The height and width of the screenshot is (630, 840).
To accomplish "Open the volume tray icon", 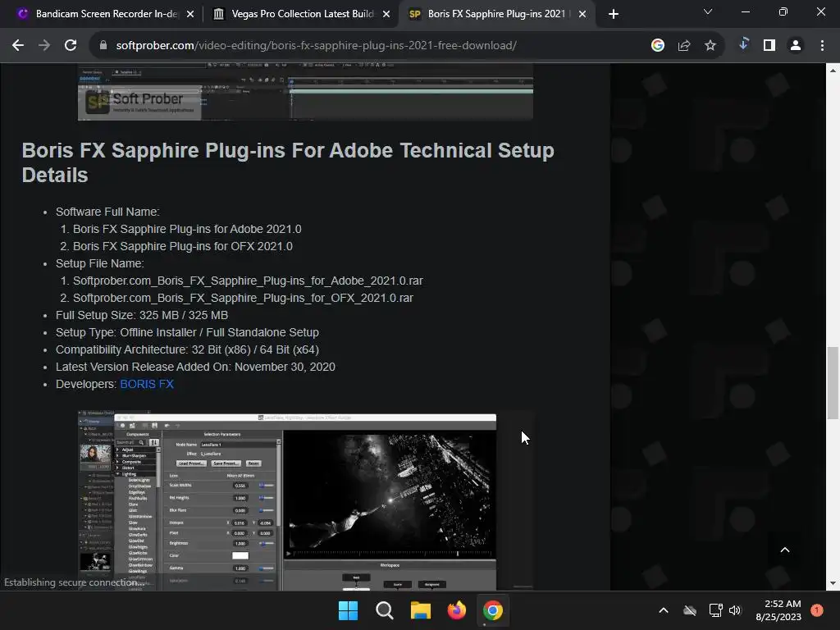I will coord(735,610).
